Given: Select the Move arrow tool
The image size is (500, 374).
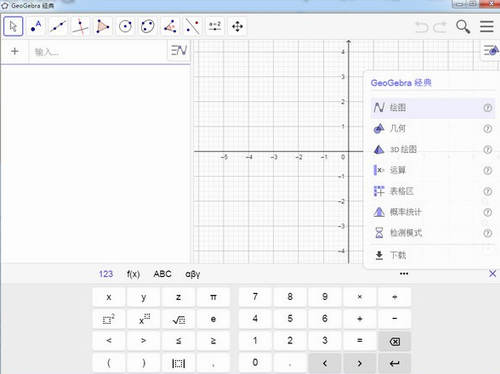Looking at the screenshot, I should (x=13, y=26).
